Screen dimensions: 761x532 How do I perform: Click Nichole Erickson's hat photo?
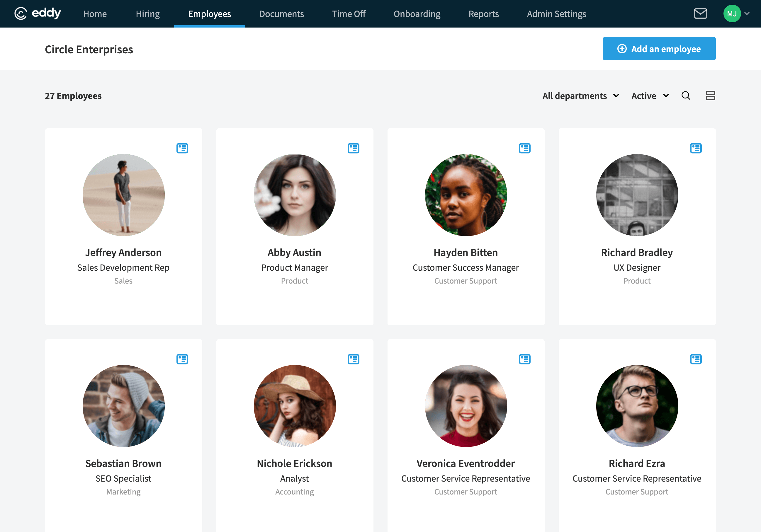click(x=295, y=406)
